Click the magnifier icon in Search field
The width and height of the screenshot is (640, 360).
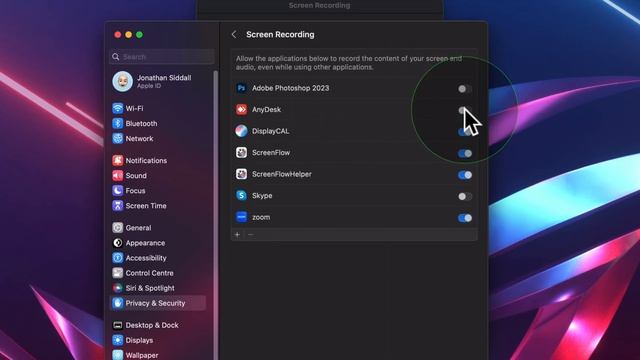(x=116, y=57)
